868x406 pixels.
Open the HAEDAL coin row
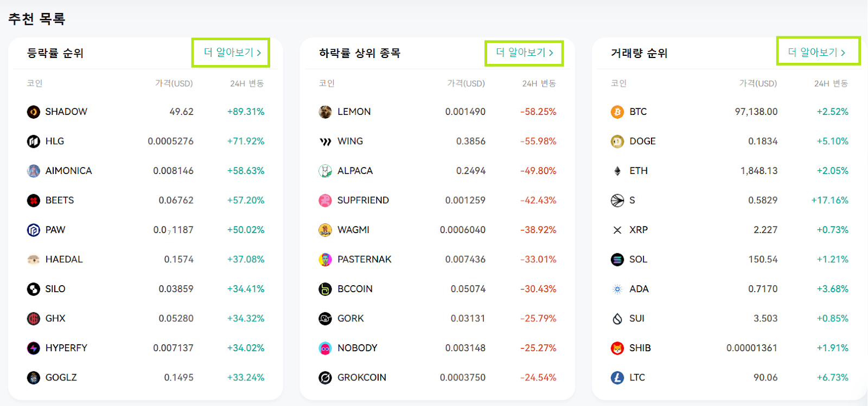pos(145,260)
